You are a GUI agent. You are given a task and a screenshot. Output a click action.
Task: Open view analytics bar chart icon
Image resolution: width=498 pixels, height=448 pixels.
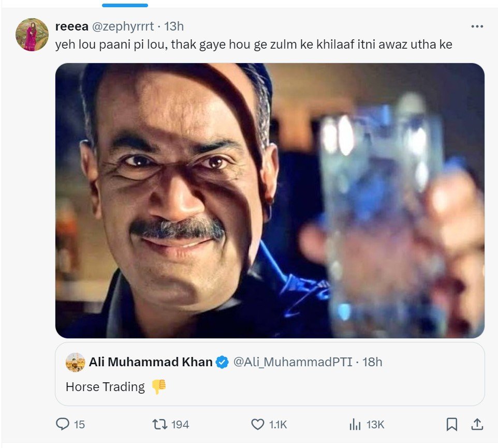tap(355, 425)
